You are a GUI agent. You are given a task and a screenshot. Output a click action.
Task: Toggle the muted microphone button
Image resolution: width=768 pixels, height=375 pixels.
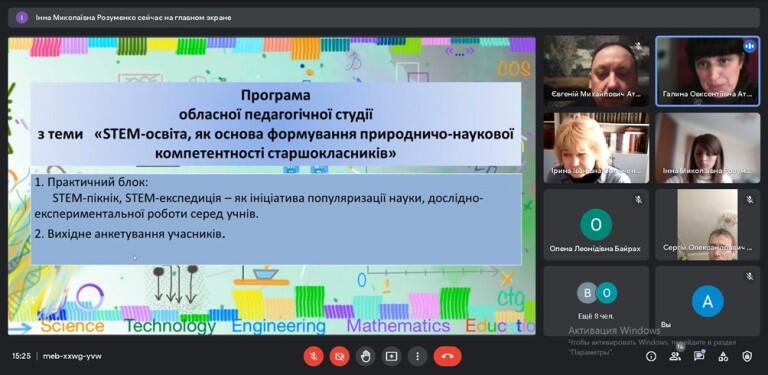point(313,356)
